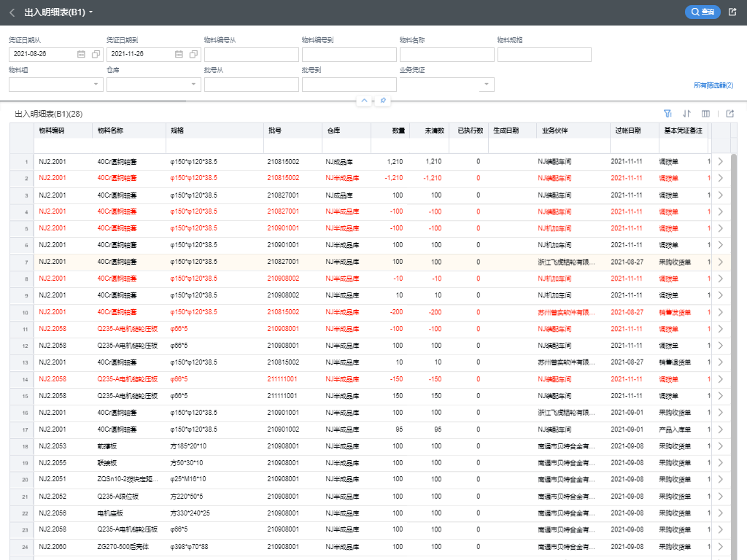Open details arrow for row 12
Viewport: 747px width, 560px height.
(720, 346)
